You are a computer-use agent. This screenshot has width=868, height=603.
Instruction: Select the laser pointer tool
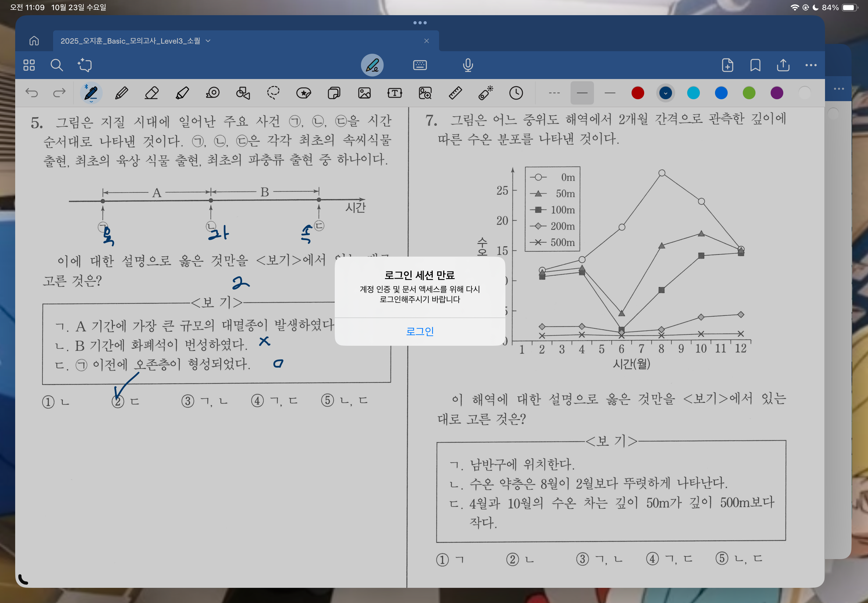[x=486, y=93]
